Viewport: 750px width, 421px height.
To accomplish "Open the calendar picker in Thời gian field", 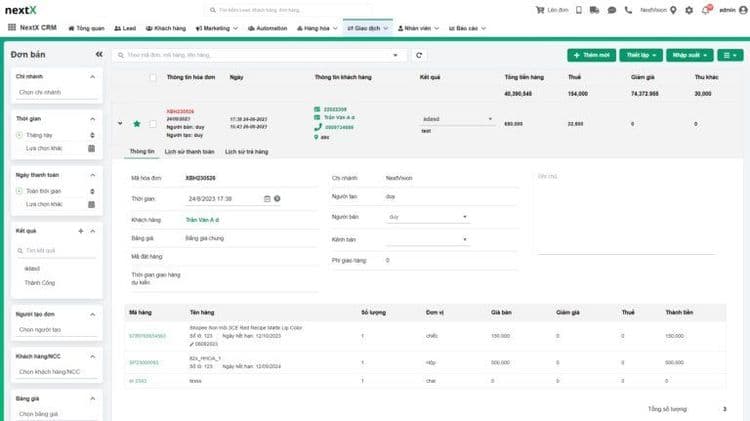I will point(267,198).
